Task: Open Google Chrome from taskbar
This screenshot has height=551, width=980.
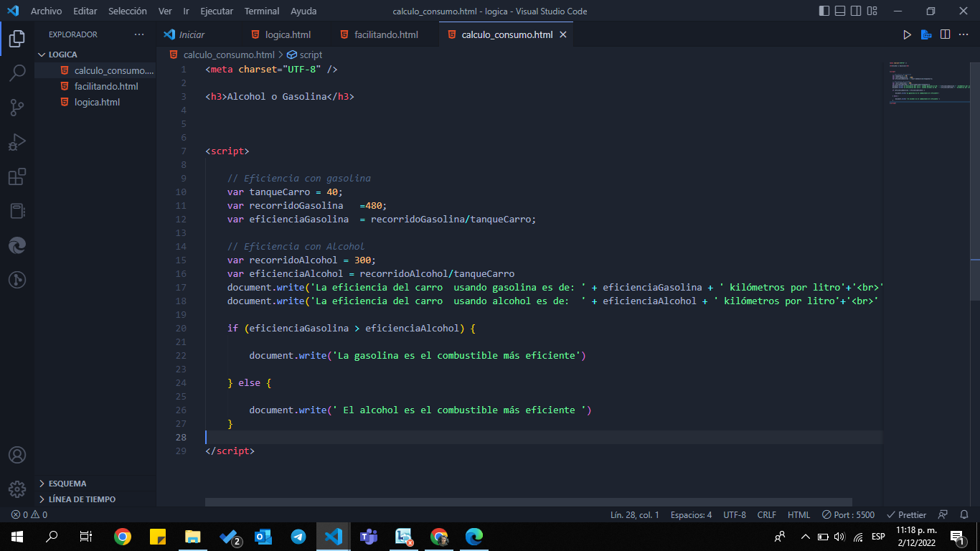Action: coord(123,537)
